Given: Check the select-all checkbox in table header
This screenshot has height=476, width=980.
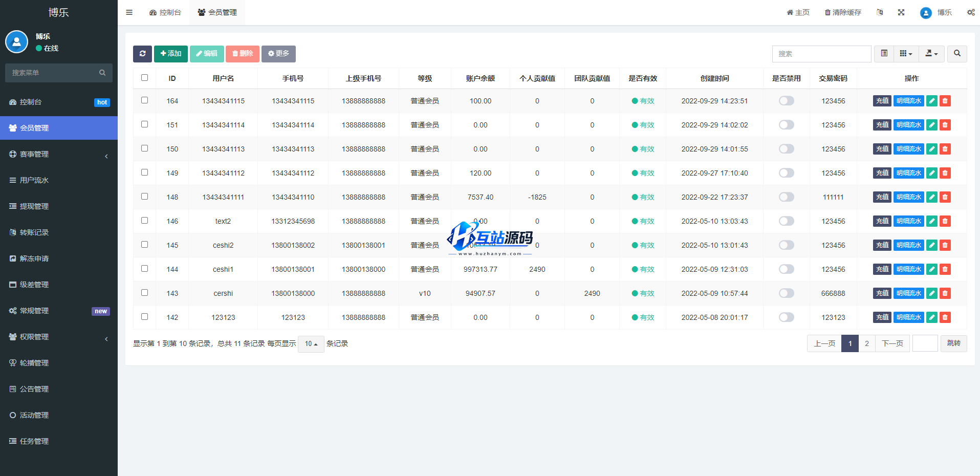Looking at the screenshot, I should coord(144,78).
